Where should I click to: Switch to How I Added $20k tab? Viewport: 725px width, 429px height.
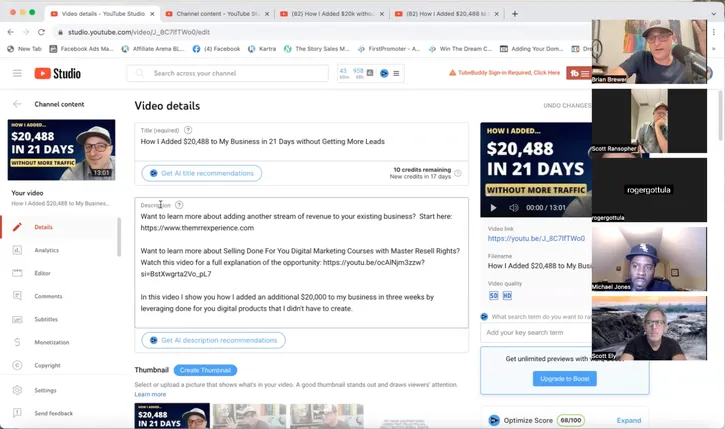[x=332, y=14]
